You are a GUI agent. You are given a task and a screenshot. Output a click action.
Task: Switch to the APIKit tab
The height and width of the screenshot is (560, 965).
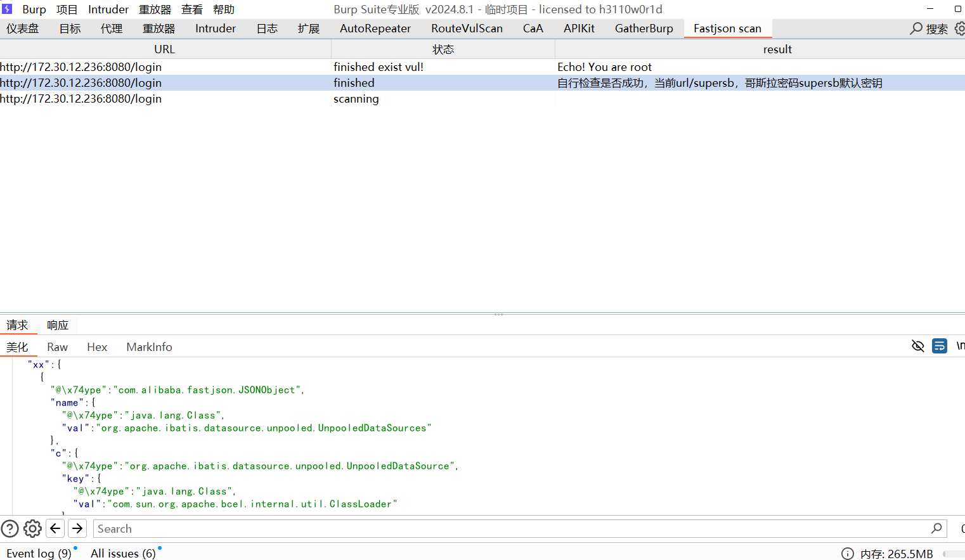[x=579, y=29]
